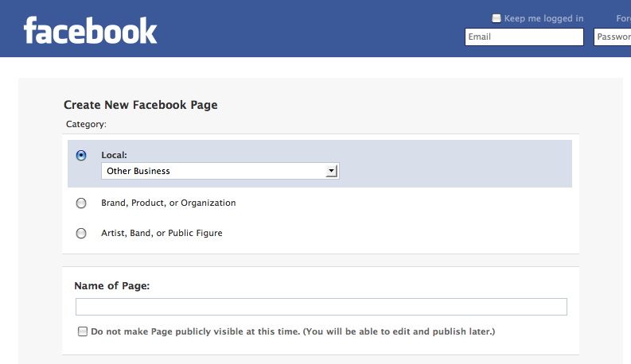The height and width of the screenshot is (364, 631).
Task: Check the Keep me logged in checkbox
Action: (x=497, y=18)
